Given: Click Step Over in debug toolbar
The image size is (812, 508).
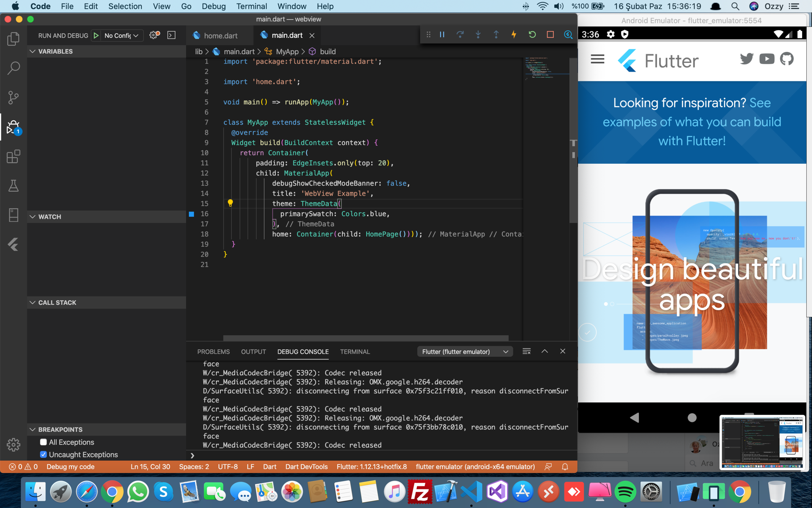Looking at the screenshot, I should tap(460, 35).
